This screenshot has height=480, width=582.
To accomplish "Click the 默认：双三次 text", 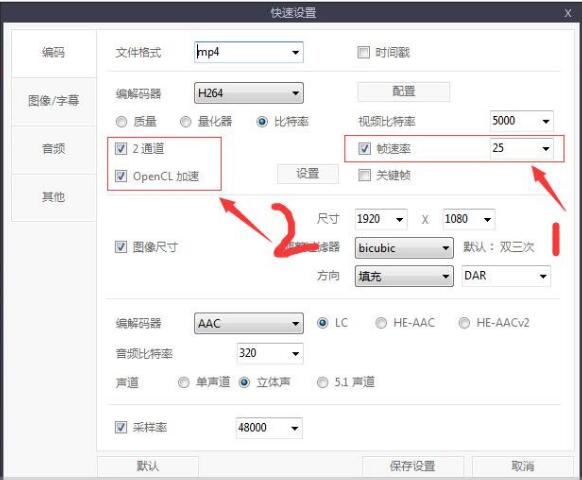I will pyautogui.click(x=499, y=247).
